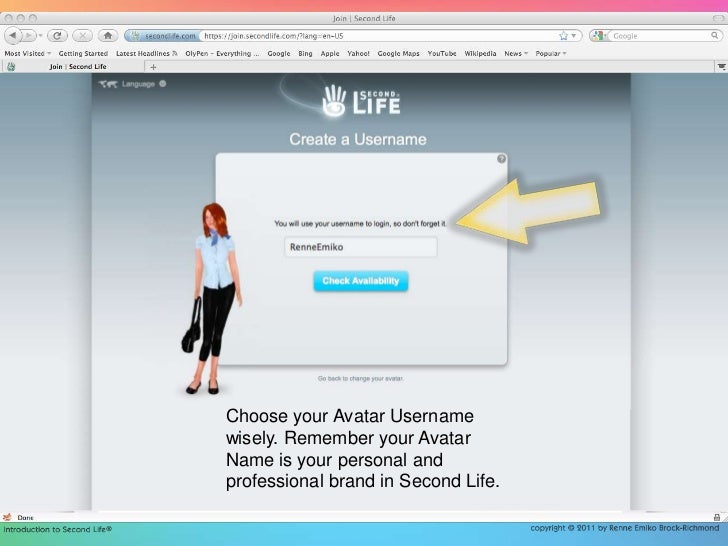Click the Create a Username heading

[358, 139]
